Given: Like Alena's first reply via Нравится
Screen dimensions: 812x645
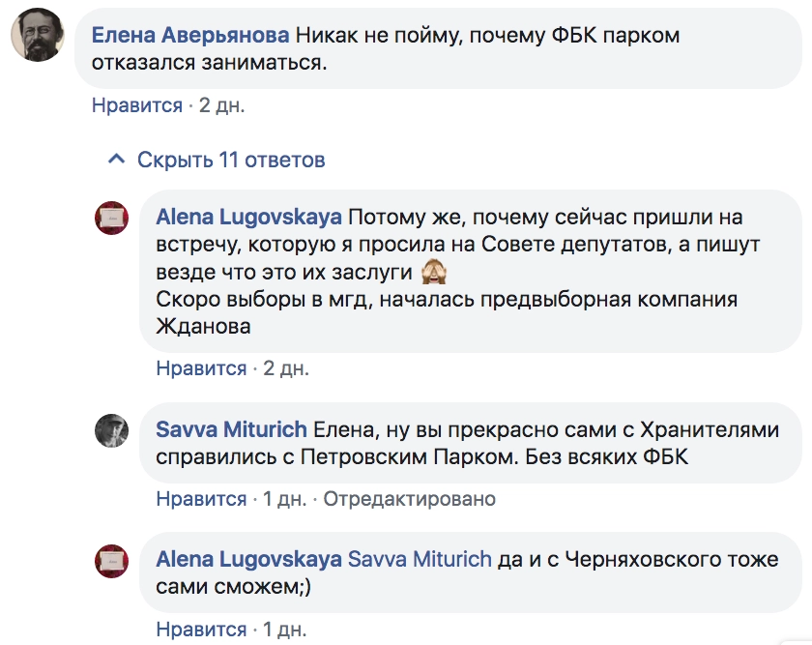Looking at the screenshot, I should click(x=201, y=368).
